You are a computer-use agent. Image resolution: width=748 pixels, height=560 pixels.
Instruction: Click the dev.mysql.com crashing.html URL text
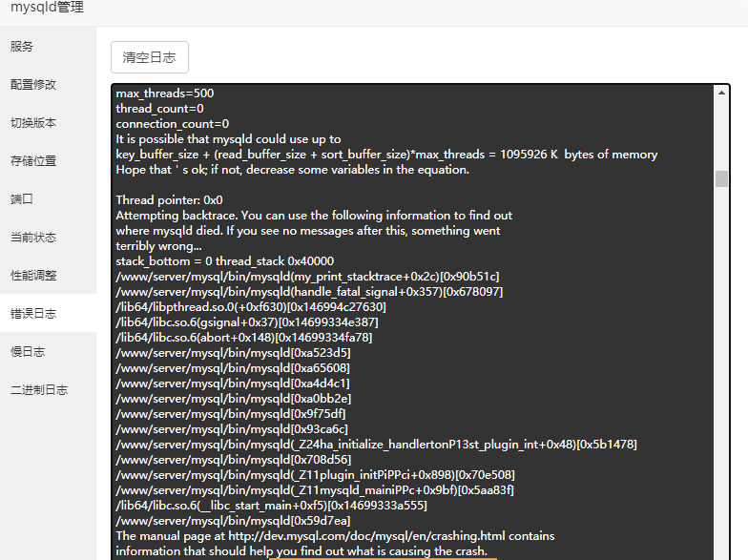click(x=366, y=536)
